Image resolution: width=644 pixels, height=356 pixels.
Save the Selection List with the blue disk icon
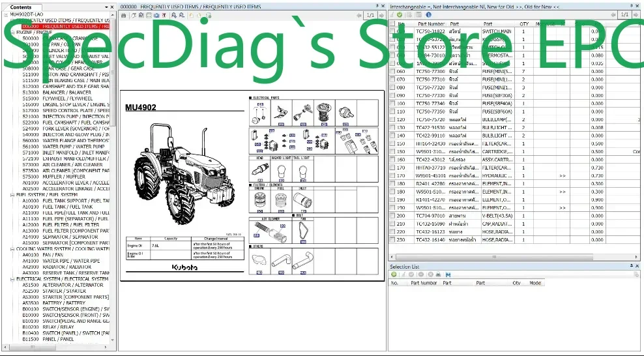(448, 274)
